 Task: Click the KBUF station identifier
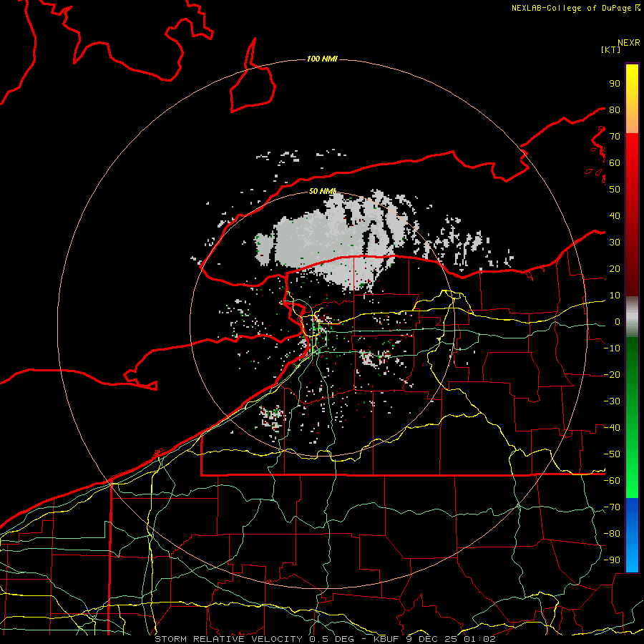386,639
